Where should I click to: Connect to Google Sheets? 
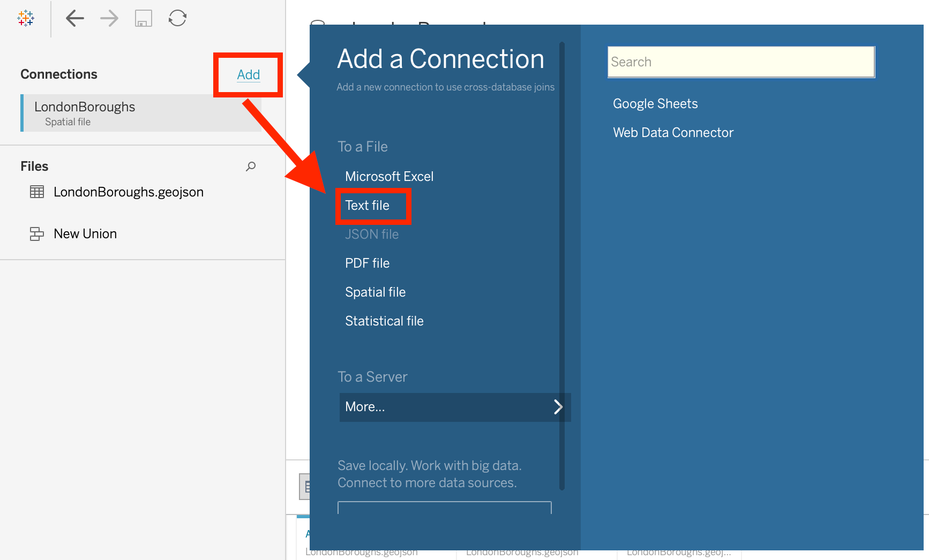point(655,104)
